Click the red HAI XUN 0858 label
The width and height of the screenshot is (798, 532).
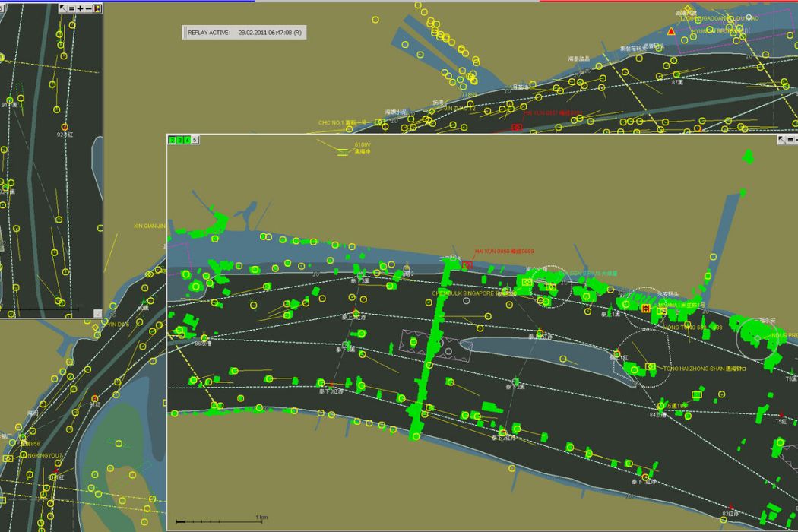coord(505,251)
